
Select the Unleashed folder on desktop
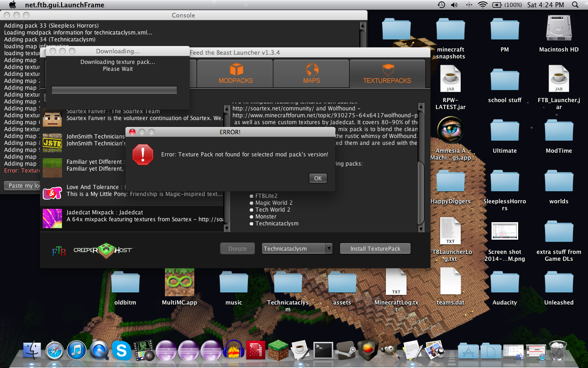coord(559,282)
